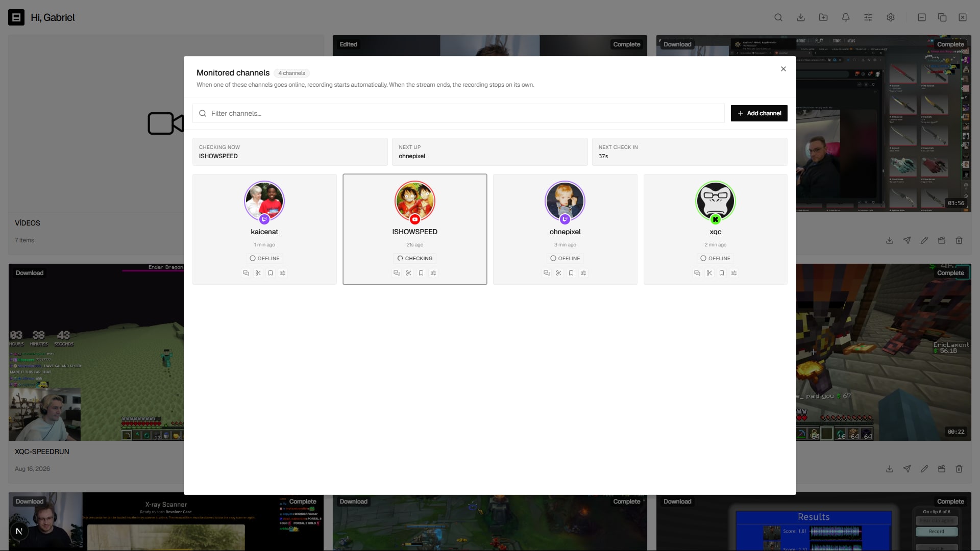
Task: Click clapperboard icon below the 00:22 video
Action: coord(942,469)
